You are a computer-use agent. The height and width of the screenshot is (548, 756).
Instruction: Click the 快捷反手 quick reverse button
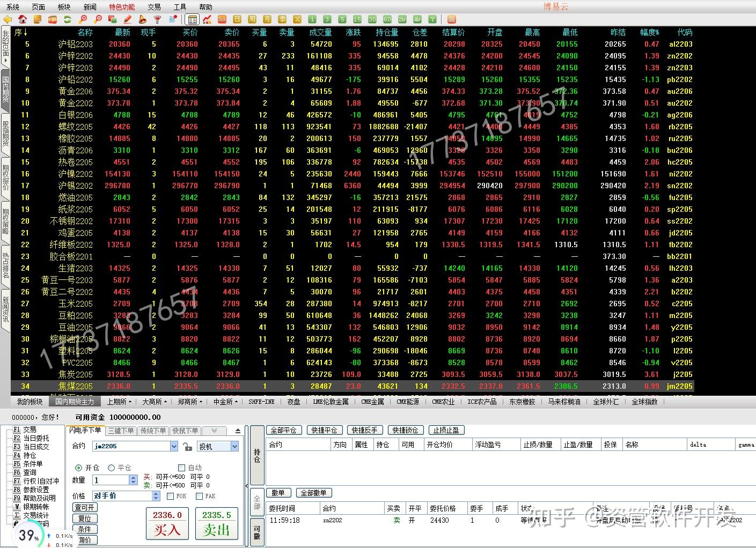[x=366, y=430]
